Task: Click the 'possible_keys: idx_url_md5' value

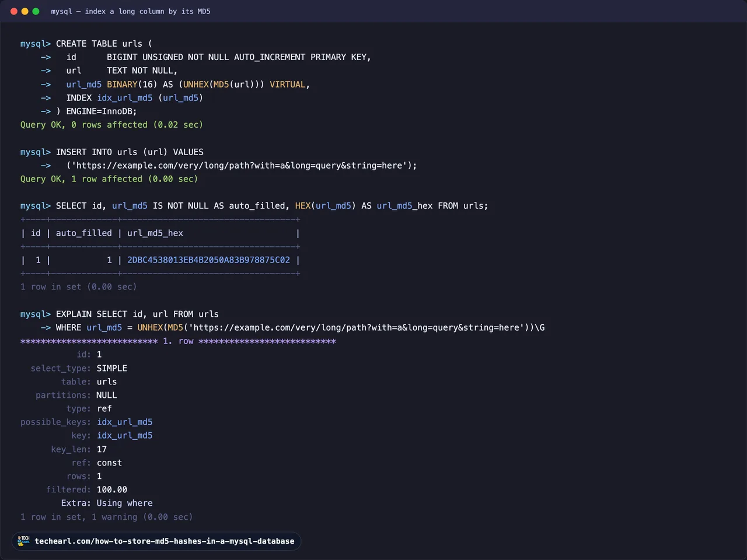Action: pyautogui.click(x=124, y=422)
